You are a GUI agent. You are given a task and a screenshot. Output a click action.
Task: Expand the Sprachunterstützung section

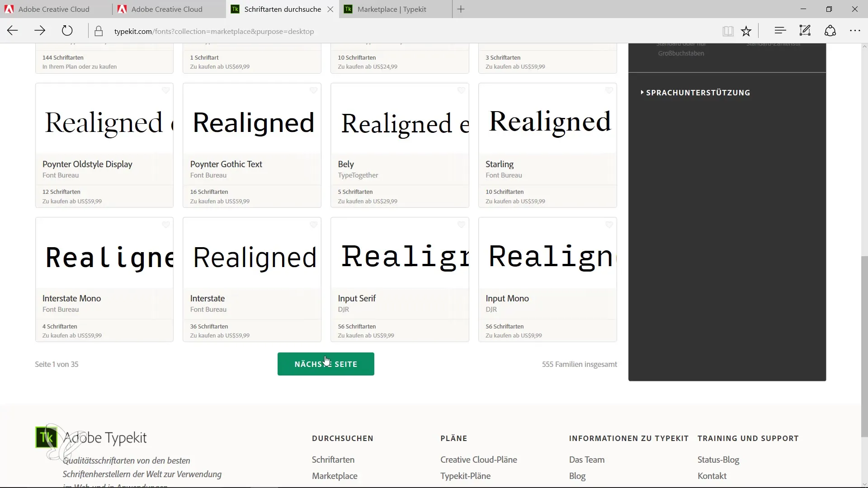695,93
